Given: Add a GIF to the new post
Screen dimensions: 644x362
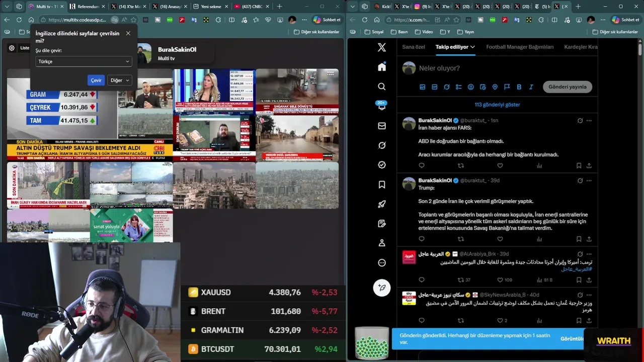Looking at the screenshot, I should point(434,87).
